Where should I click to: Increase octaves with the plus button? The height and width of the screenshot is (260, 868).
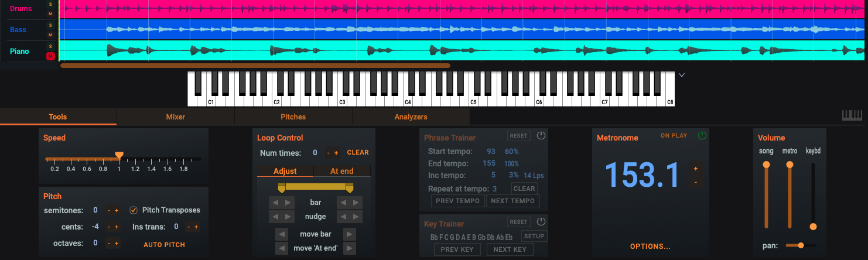[x=117, y=243]
